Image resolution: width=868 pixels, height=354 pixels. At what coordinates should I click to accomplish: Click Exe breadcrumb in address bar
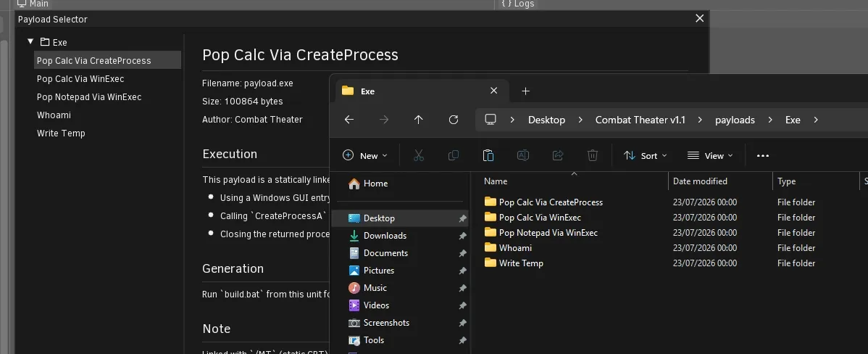click(793, 120)
